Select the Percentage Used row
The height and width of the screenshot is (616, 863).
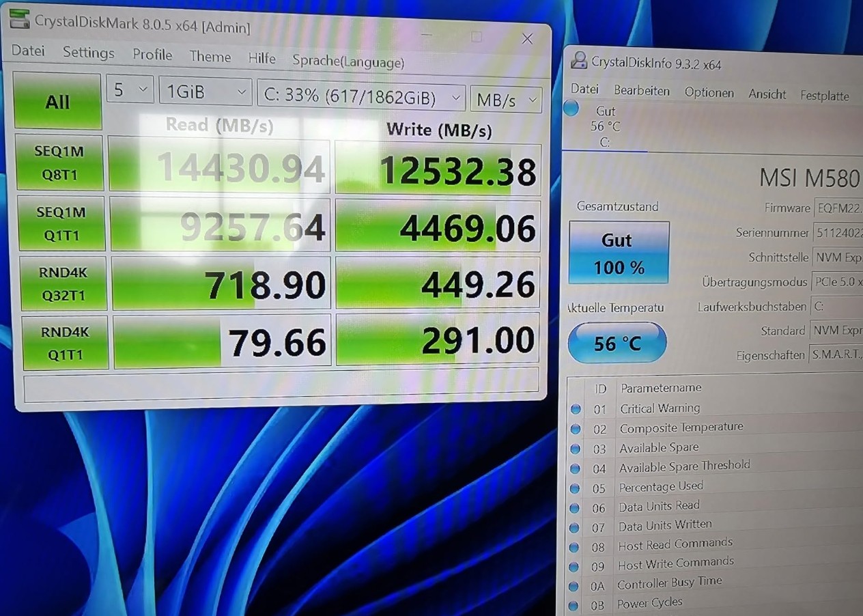point(715,487)
